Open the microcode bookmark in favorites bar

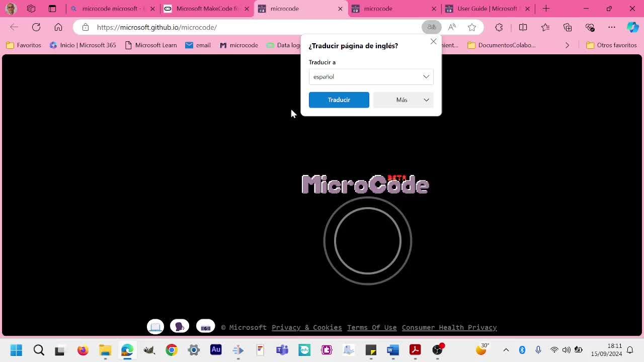[x=238, y=45]
